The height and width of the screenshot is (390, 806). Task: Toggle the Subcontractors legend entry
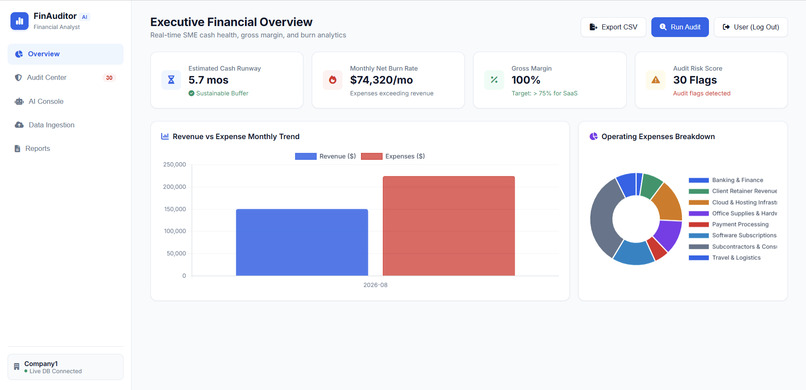pyautogui.click(x=733, y=247)
